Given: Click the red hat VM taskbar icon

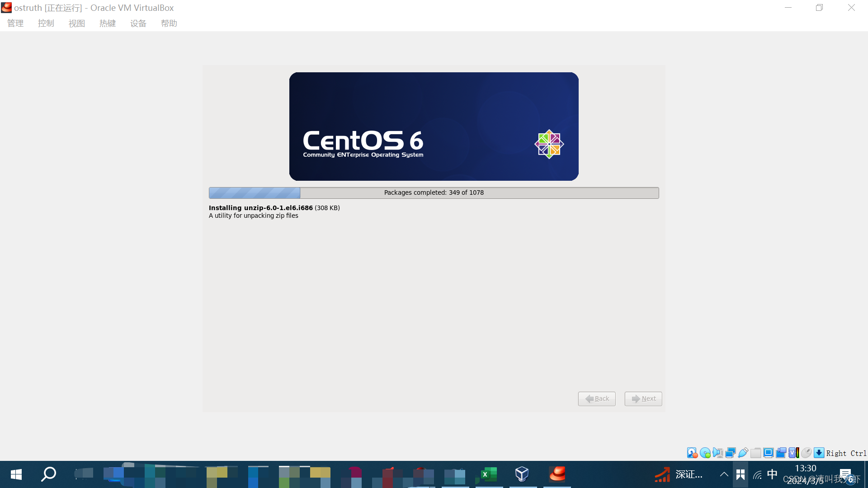Looking at the screenshot, I should (x=557, y=474).
